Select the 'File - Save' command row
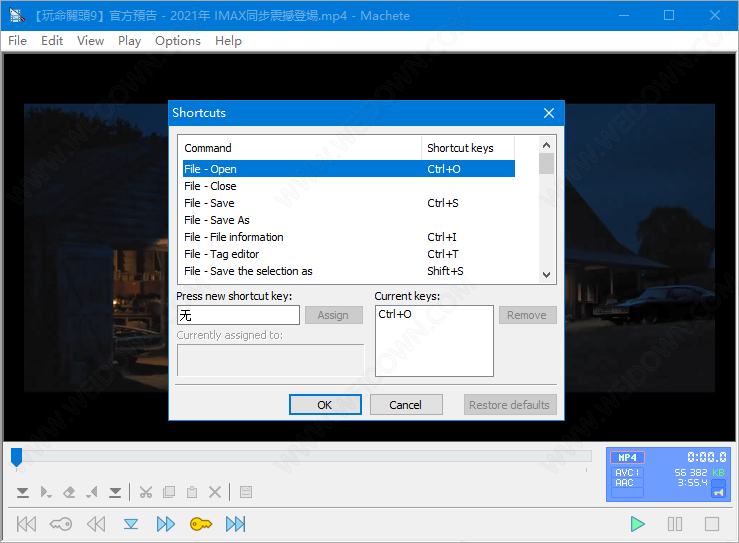The image size is (739, 543). click(349, 203)
